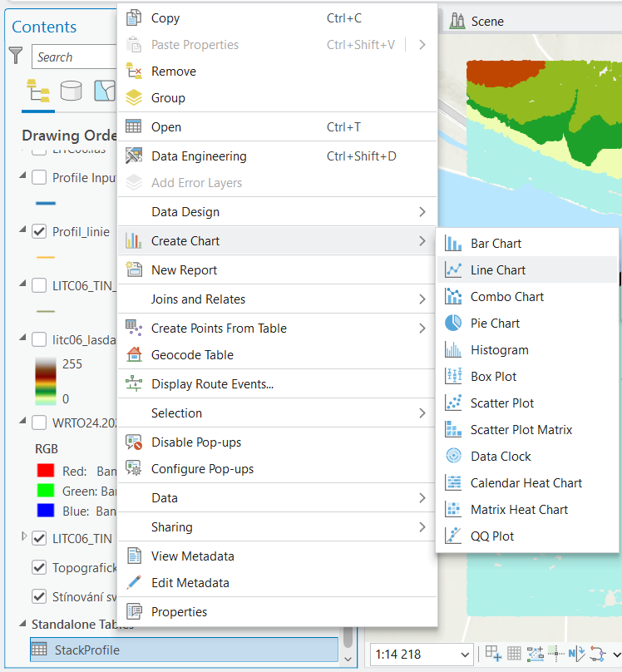Choose the QQ Plot option

491,536
